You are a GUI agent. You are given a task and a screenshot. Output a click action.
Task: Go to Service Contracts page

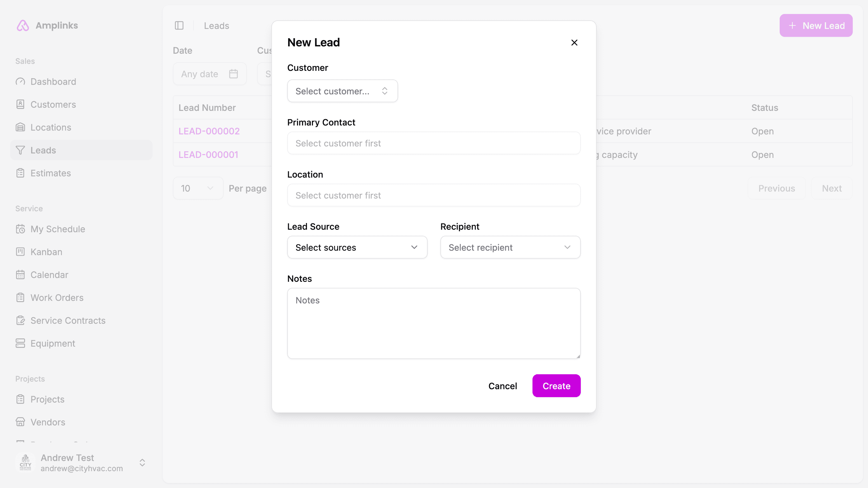click(x=68, y=321)
